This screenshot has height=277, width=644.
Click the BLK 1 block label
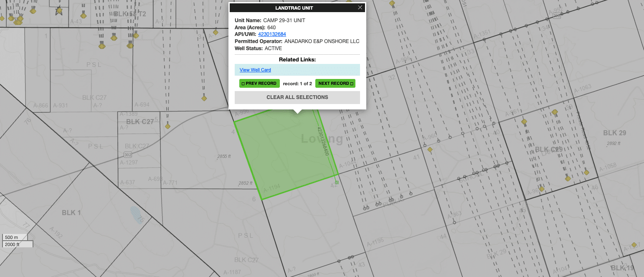(x=71, y=213)
